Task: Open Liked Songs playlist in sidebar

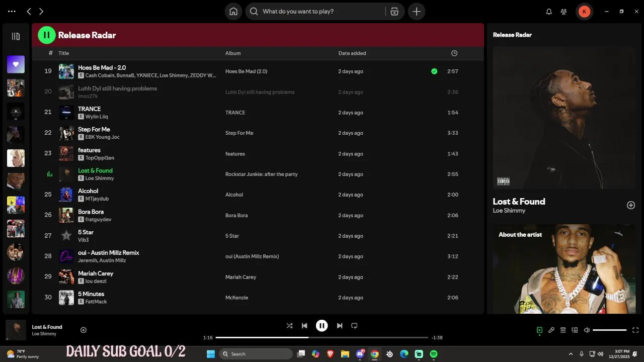Action: pos(16,64)
